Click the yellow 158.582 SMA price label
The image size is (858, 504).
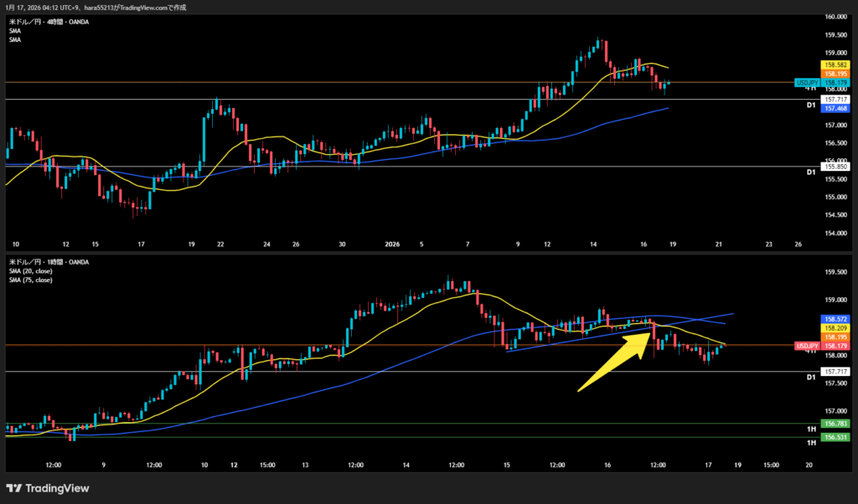click(x=835, y=64)
